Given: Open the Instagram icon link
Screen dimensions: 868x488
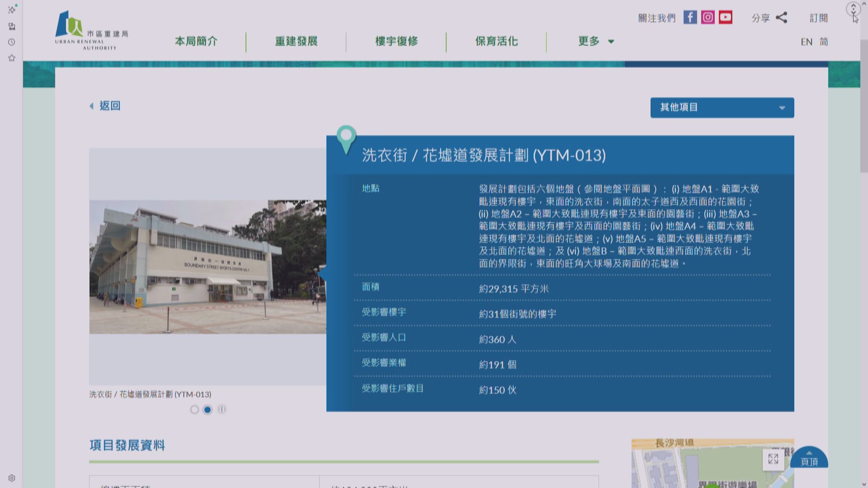Looking at the screenshot, I should [x=708, y=18].
